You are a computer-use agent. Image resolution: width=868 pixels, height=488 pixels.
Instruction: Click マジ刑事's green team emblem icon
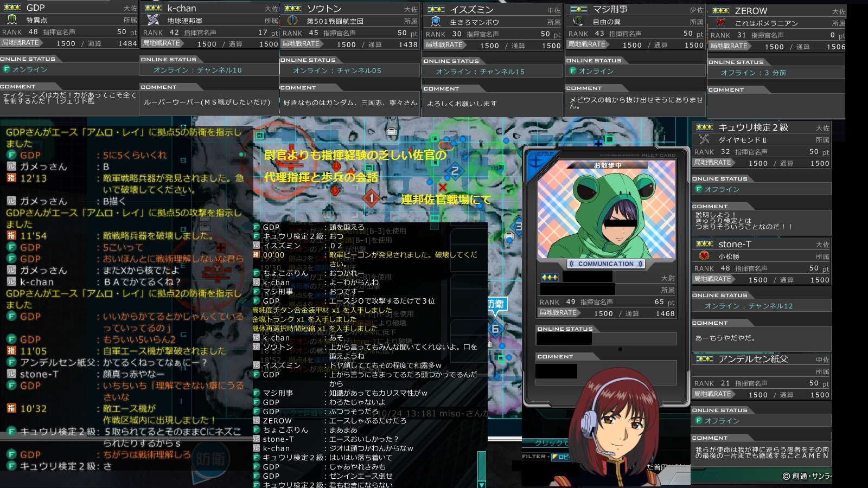point(578,21)
